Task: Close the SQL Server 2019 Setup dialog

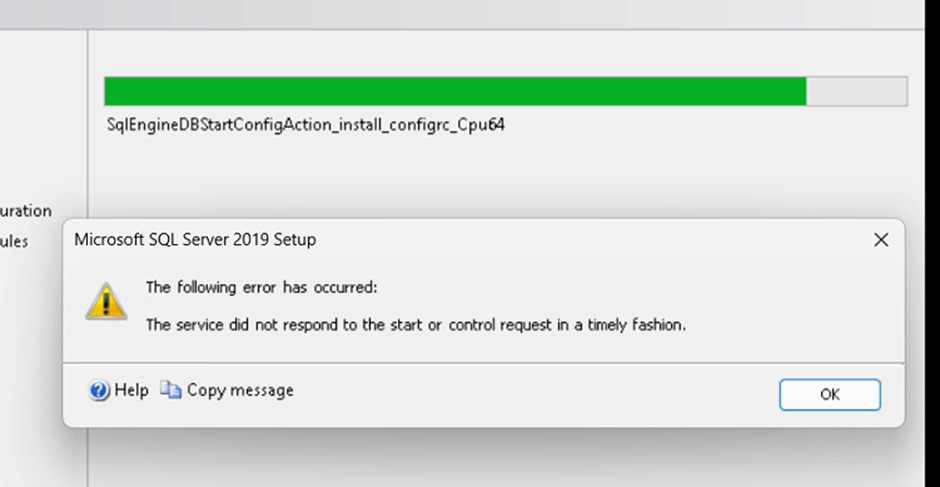Action: click(x=880, y=240)
